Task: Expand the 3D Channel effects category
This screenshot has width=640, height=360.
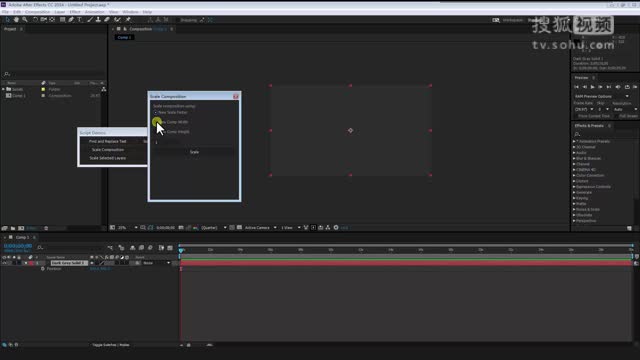Action: click(x=574, y=147)
